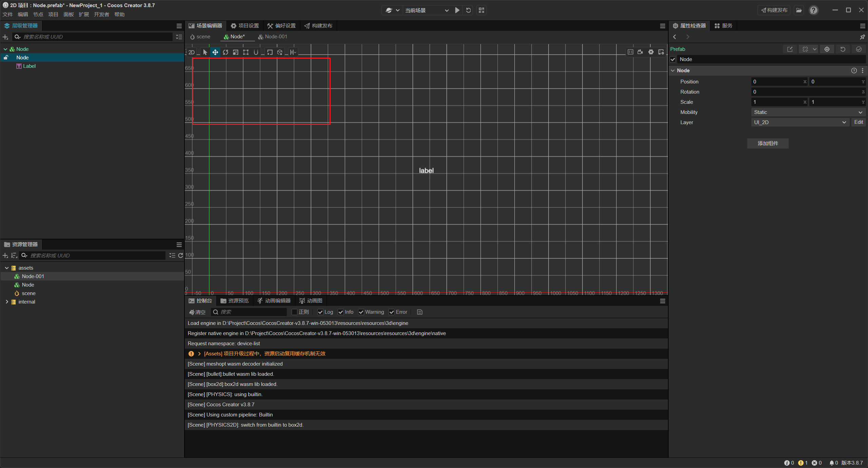Open scene camera settings icon
Image resolution: width=868 pixels, height=468 pixels.
[640, 52]
